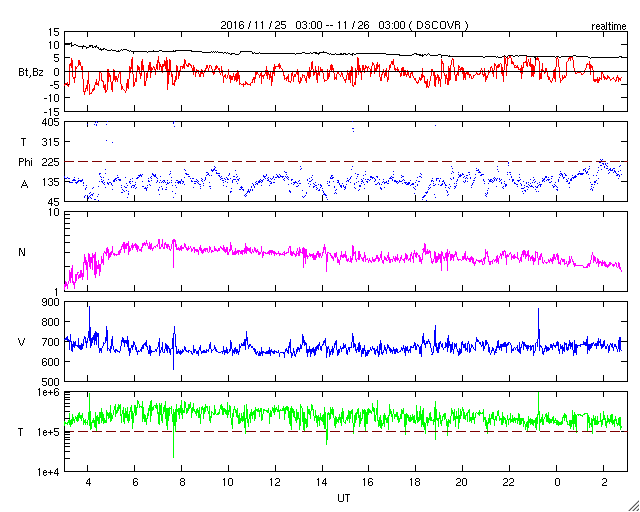
Task: Click the 'Bt,Bz' axis label
Action: [31, 74]
